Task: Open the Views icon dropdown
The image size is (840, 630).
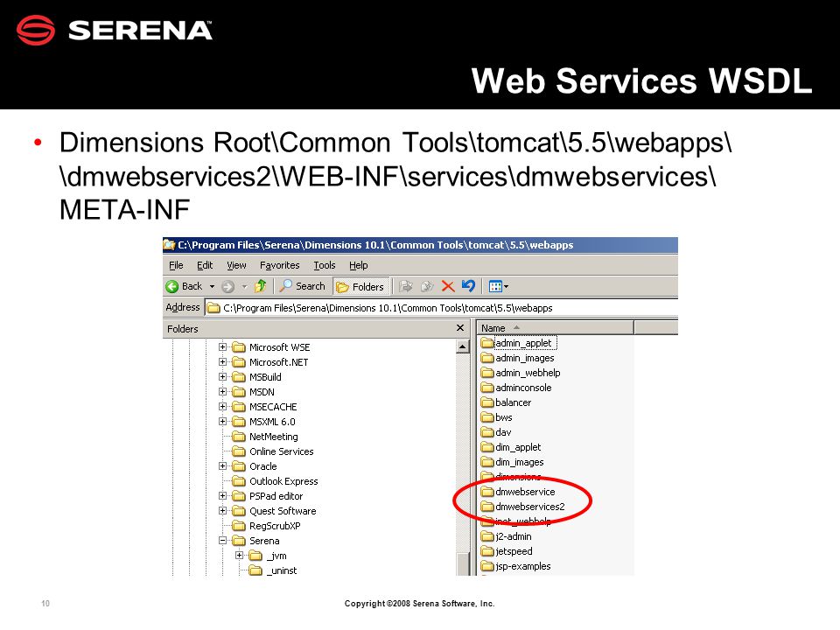Action: (x=498, y=287)
